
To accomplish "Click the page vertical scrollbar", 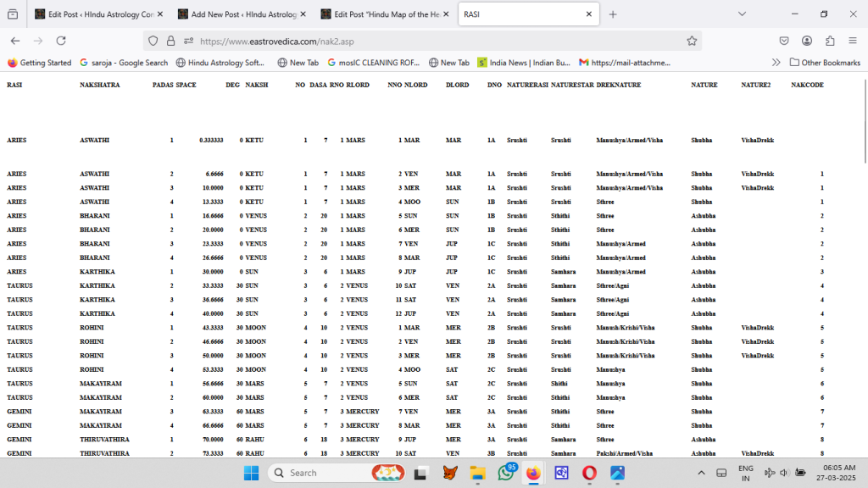I will pos(865,120).
